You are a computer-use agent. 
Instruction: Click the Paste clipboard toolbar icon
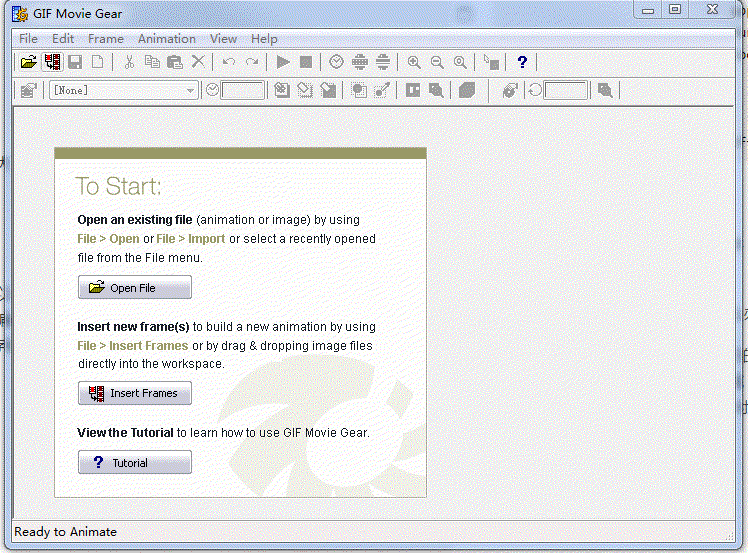pos(175,62)
